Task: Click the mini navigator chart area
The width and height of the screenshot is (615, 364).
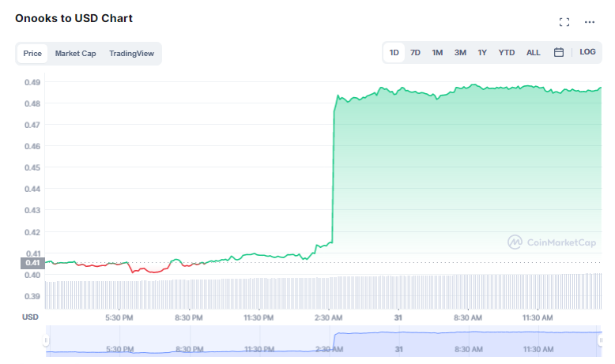Action: 323,340
